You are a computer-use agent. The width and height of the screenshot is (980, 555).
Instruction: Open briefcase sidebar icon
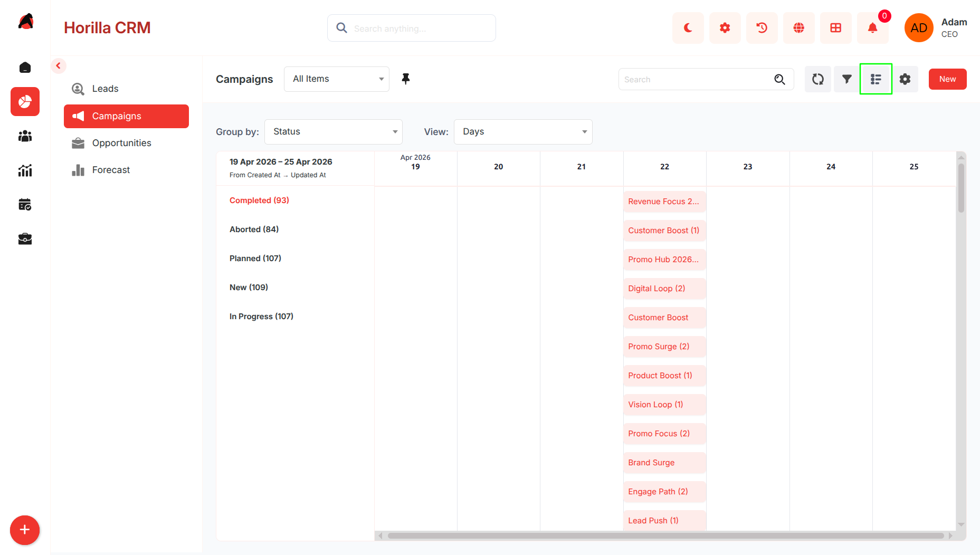coord(25,239)
